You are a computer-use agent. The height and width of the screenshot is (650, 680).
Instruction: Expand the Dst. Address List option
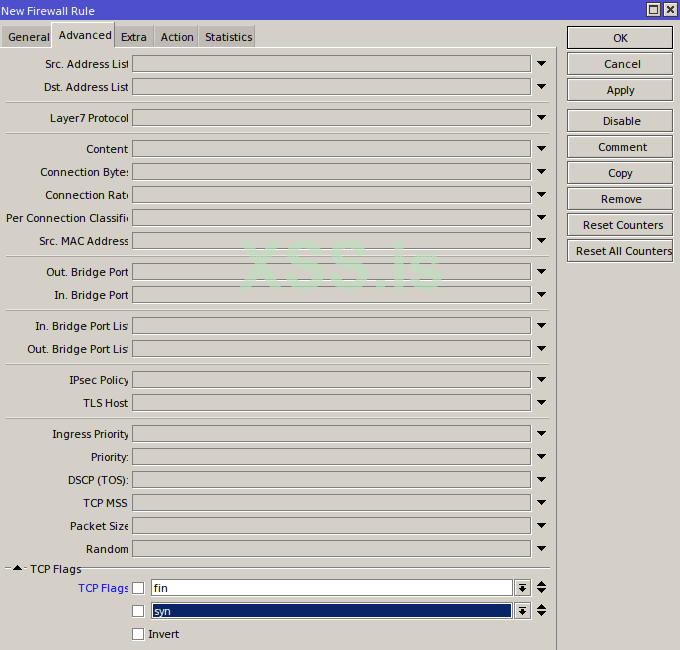tap(541, 87)
